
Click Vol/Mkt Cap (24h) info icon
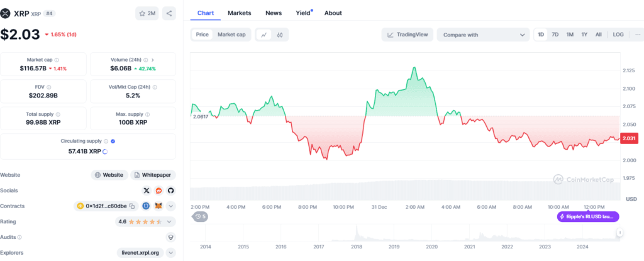pos(155,87)
